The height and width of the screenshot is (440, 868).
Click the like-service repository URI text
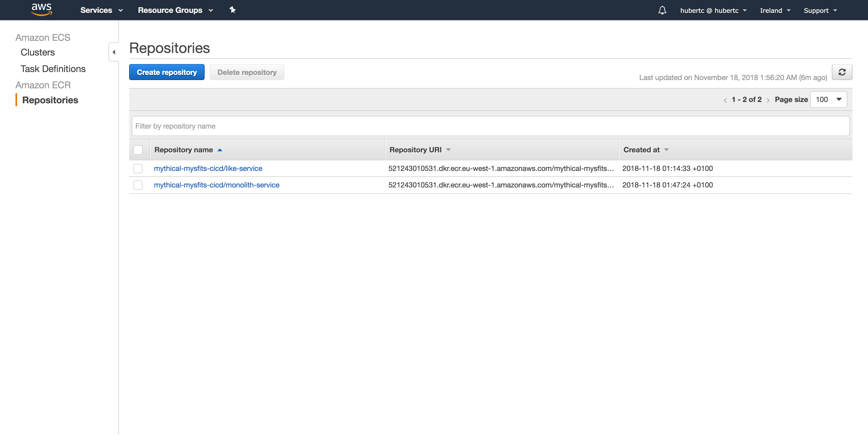tap(501, 168)
